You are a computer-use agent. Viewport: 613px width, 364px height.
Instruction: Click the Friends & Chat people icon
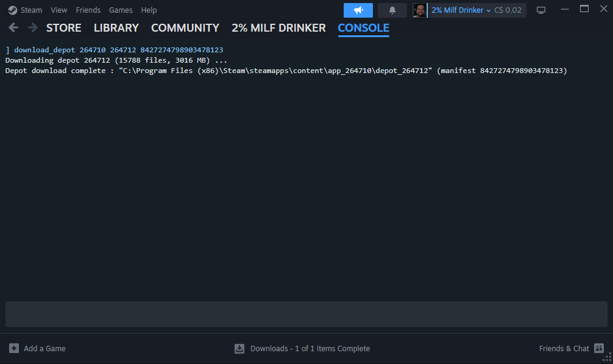pos(599,348)
